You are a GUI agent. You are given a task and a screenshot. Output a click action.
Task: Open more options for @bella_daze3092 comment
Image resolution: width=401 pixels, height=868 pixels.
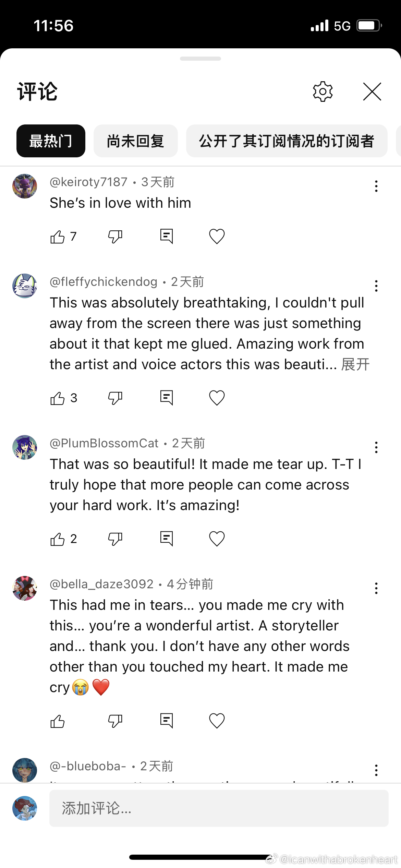(376, 588)
